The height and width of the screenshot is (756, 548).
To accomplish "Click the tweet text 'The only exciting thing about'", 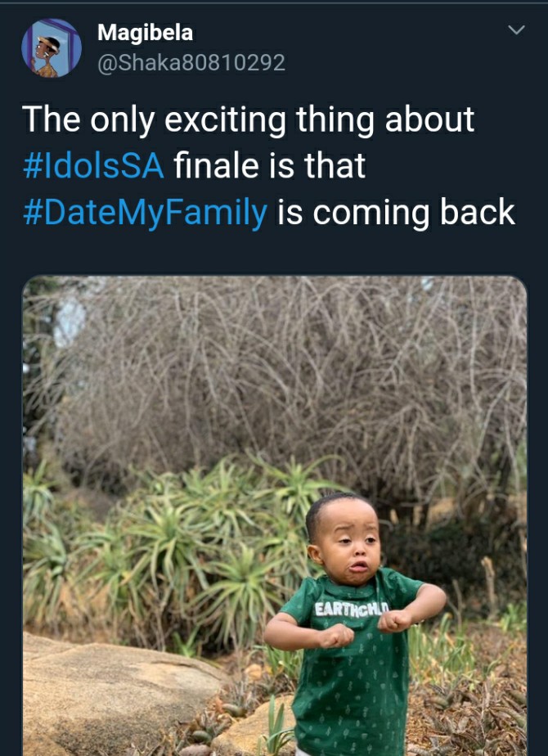I will tap(248, 119).
